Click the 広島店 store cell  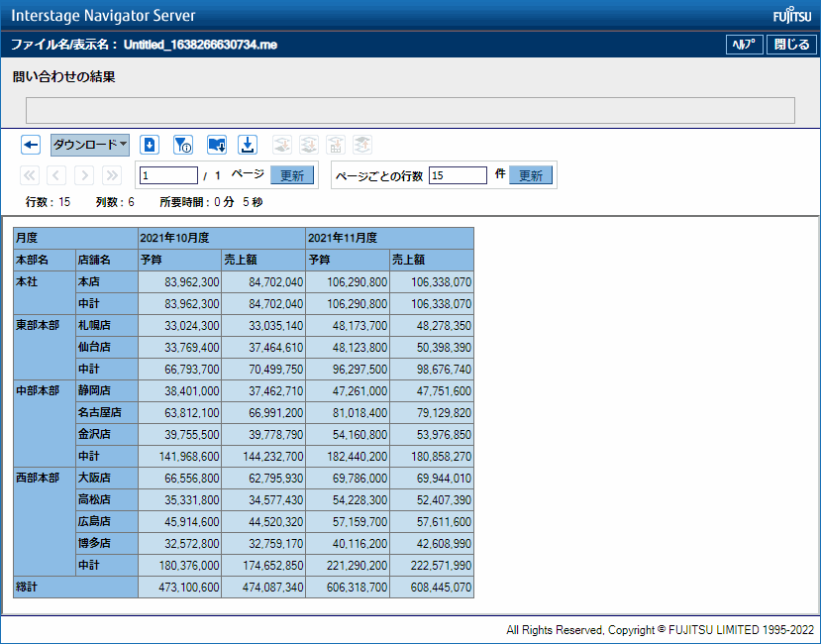pyautogui.click(x=107, y=521)
